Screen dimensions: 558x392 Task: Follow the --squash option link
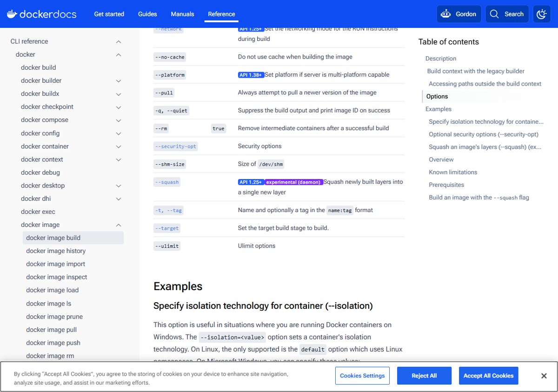[x=167, y=182]
